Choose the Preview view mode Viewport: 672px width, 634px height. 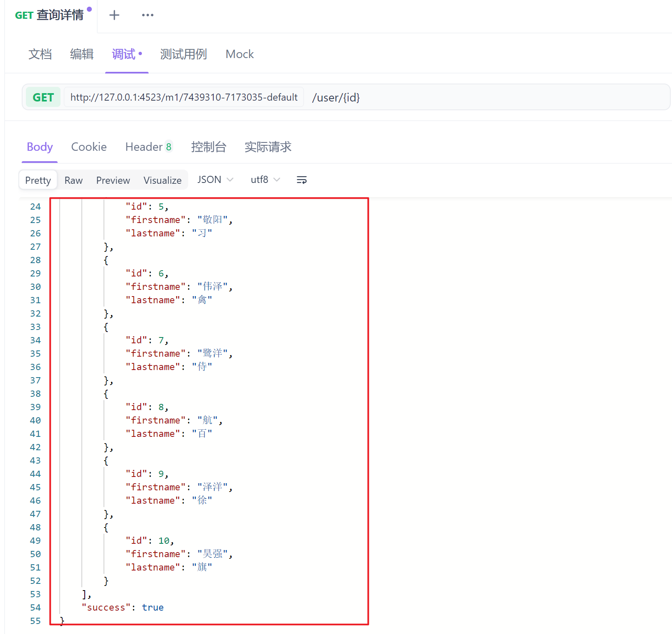tap(113, 180)
